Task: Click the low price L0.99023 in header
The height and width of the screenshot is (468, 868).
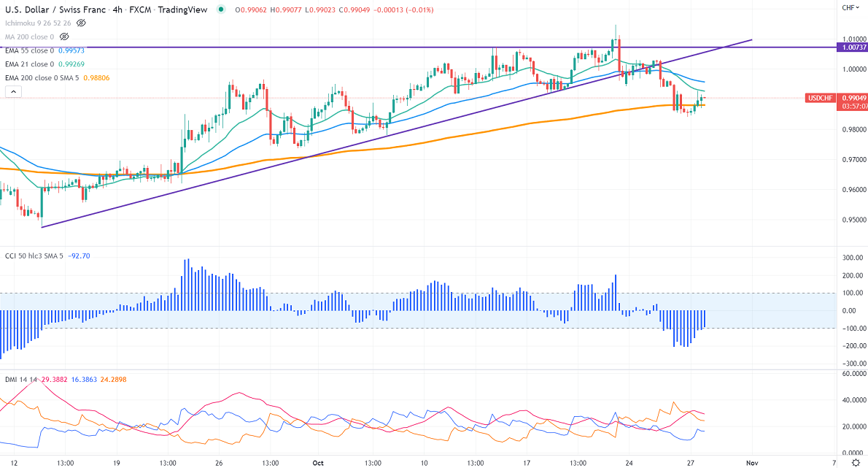Action: [320, 10]
